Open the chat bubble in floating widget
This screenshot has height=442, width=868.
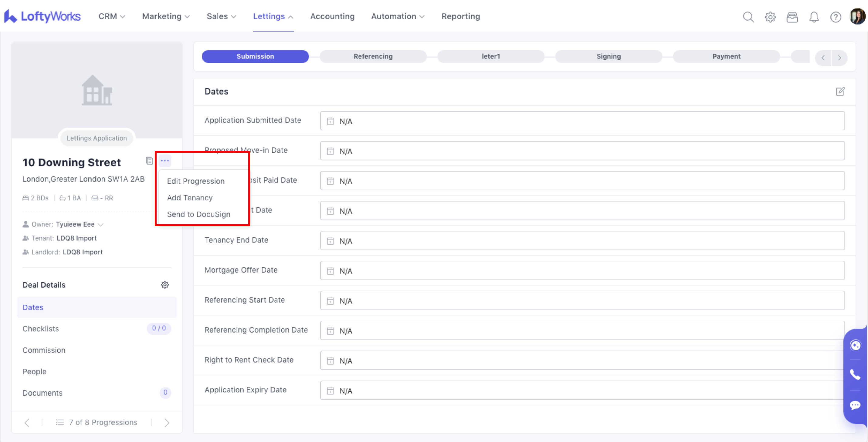[855, 405]
